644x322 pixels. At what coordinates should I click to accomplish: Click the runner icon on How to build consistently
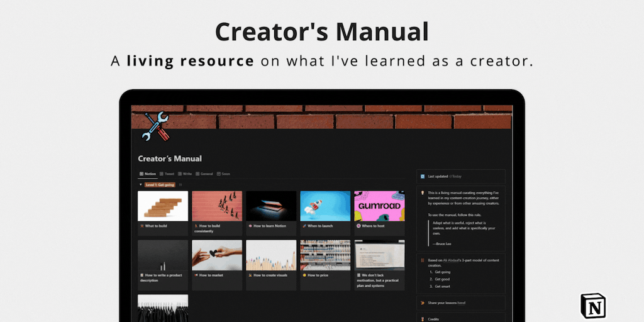pyautogui.click(x=196, y=226)
